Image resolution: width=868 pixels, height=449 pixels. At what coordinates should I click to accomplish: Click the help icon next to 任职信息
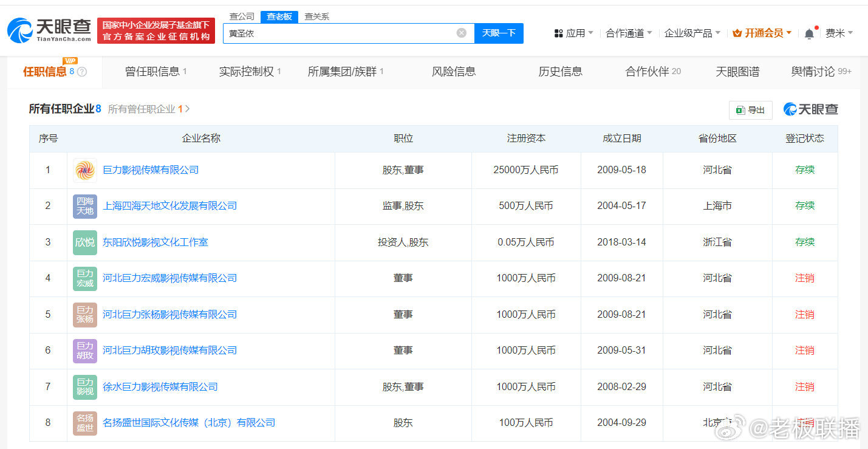[x=82, y=72]
